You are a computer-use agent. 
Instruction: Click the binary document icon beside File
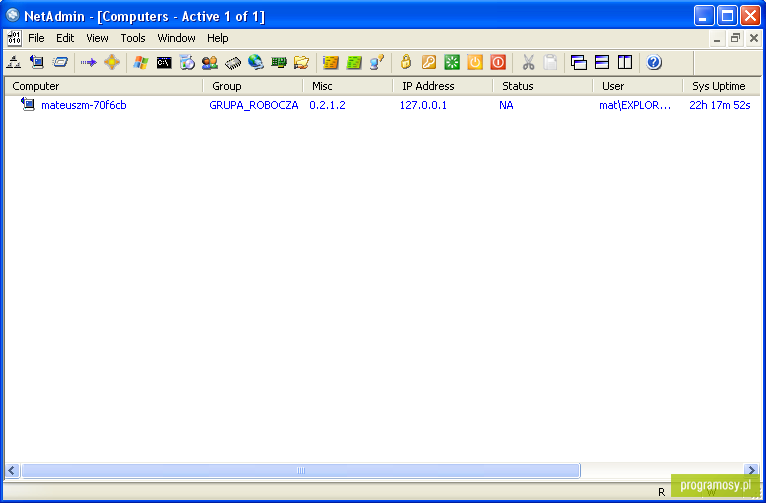(14, 38)
